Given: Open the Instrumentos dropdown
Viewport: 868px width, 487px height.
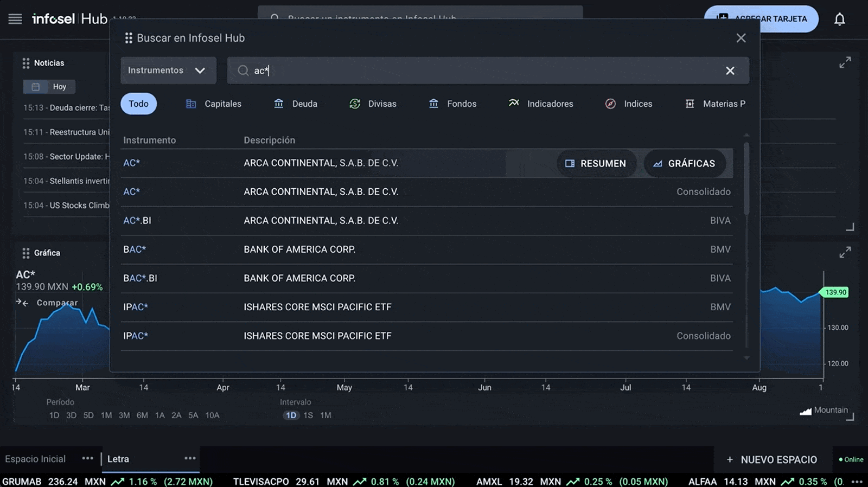Looking at the screenshot, I should (x=168, y=71).
